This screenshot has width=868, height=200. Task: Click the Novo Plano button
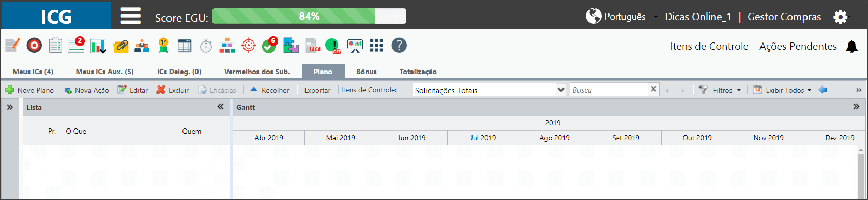pyautogui.click(x=29, y=90)
